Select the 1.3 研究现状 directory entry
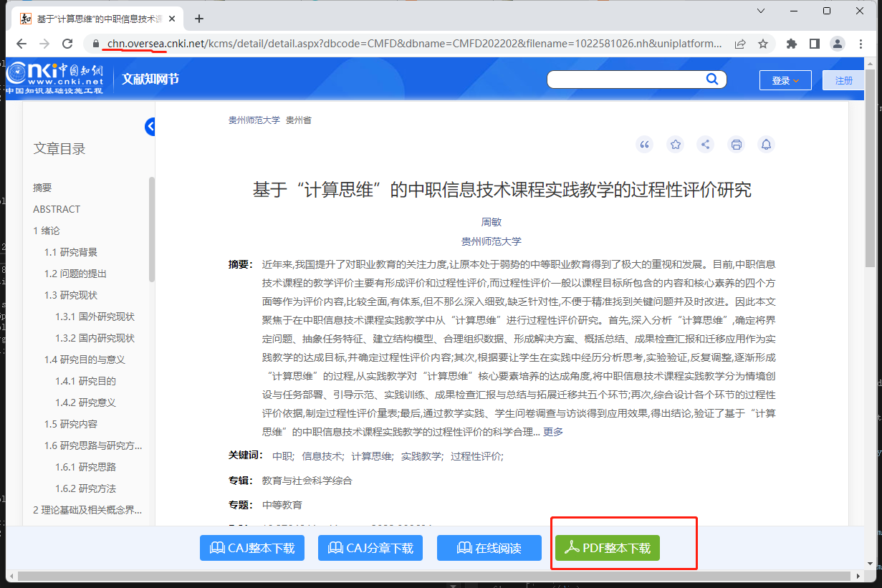 71,295
